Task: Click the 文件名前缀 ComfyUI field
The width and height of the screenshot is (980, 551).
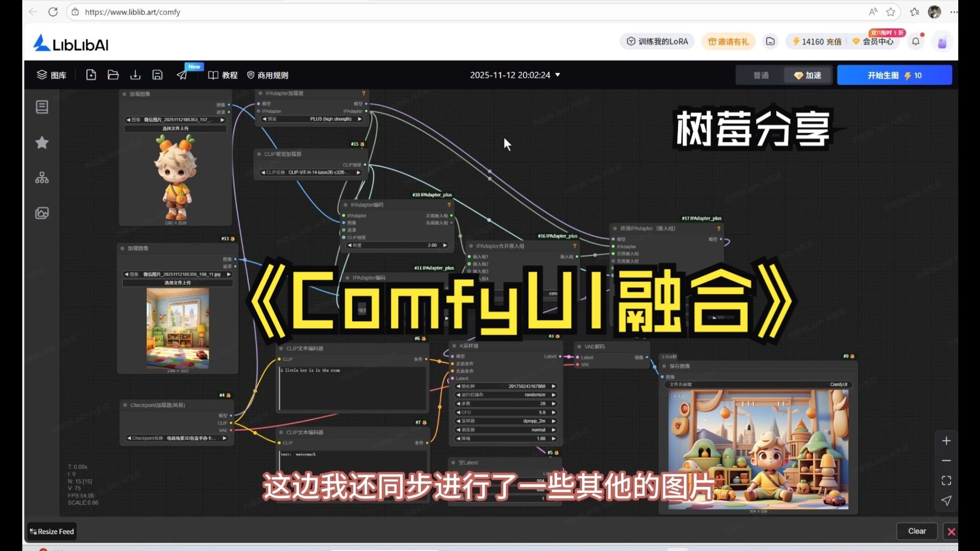Action: pyautogui.click(x=758, y=384)
